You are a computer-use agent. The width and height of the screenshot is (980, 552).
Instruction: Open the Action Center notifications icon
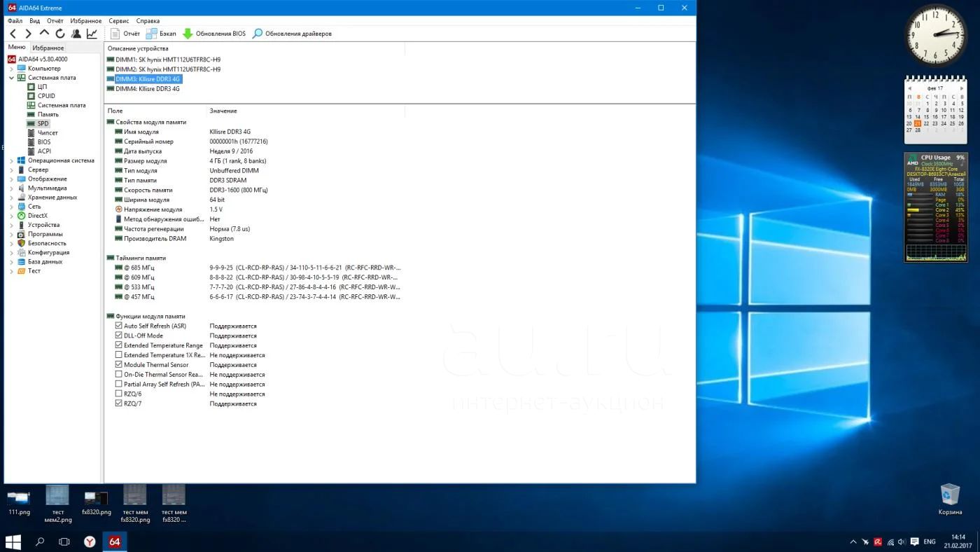(913, 541)
